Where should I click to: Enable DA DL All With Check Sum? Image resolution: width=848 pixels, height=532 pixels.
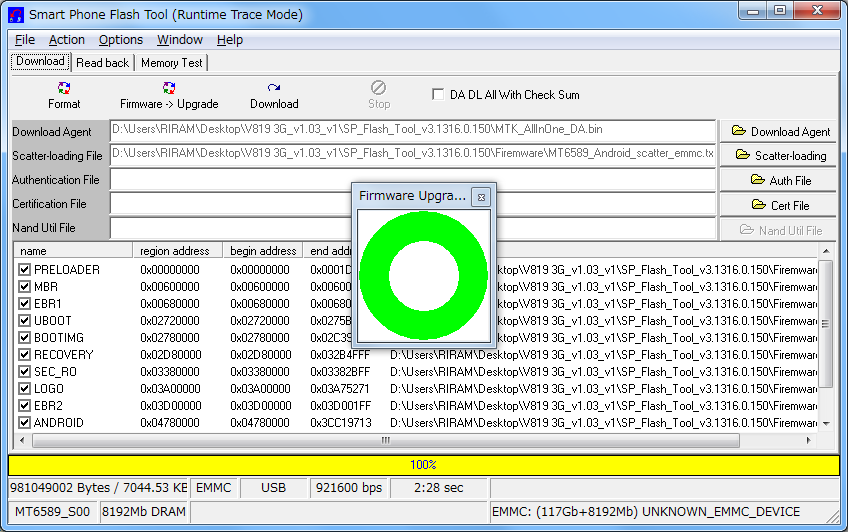pyautogui.click(x=438, y=95)
